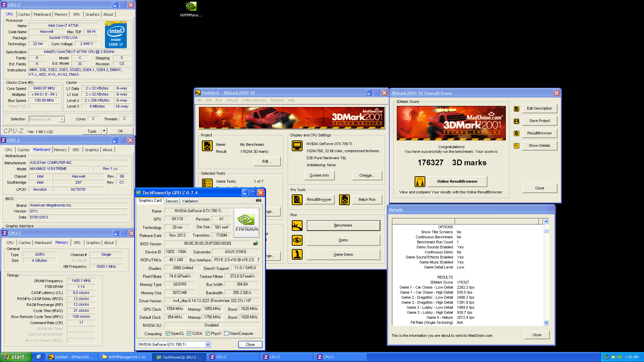Open the Windows Start button
644x362 pixels.
pos(16,357)
